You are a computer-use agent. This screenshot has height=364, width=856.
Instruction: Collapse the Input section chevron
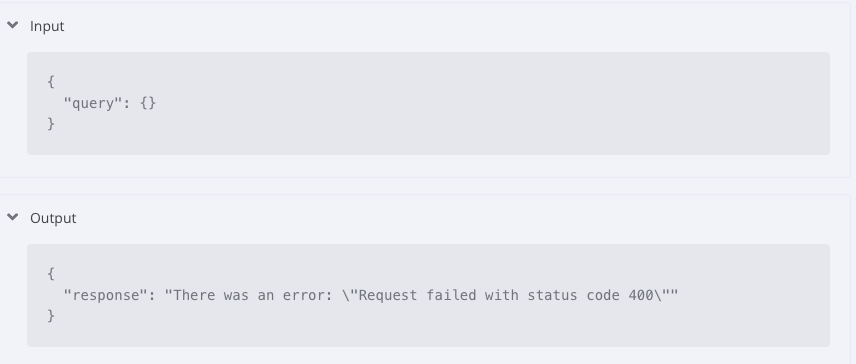13,25
